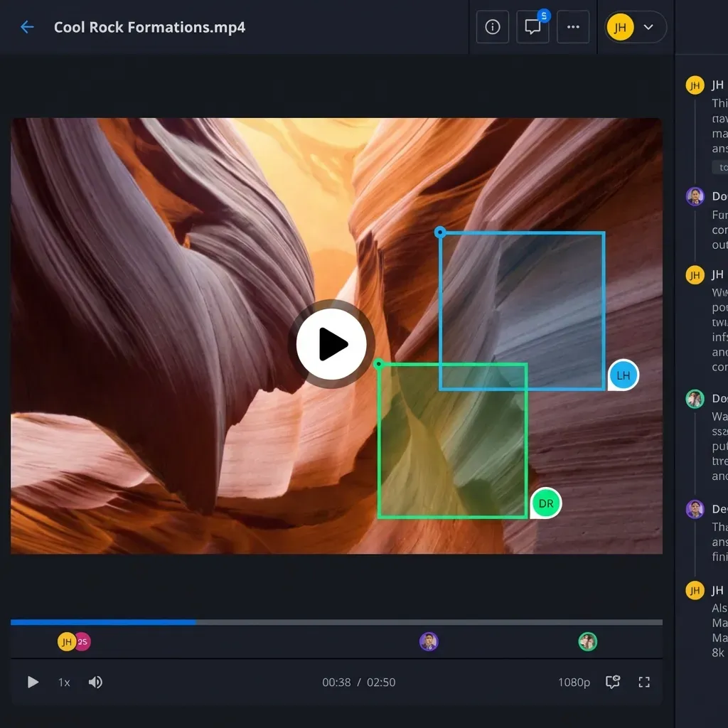Enter fullscreen mode

644,682
